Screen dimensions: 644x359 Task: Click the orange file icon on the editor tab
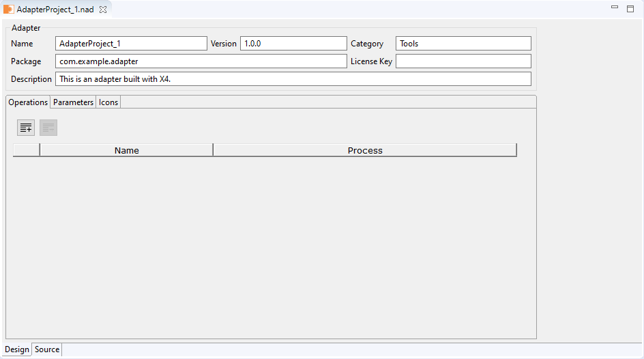(9, 10)
